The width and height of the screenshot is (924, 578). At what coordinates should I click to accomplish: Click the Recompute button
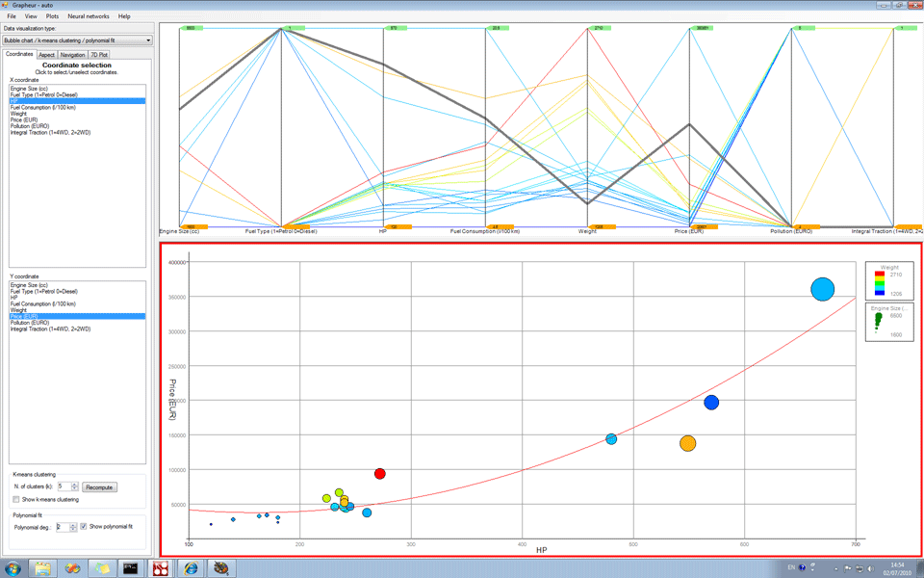pos(99,487)
